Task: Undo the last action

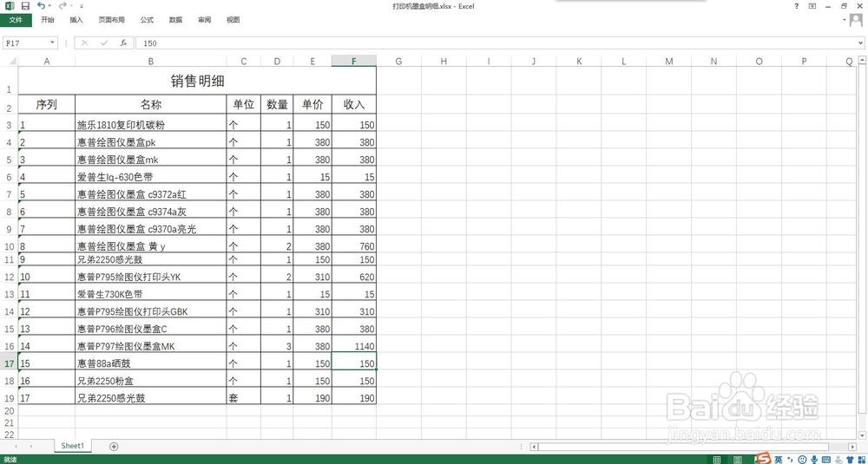Action: pyautogui.click(x=42, y=5)
